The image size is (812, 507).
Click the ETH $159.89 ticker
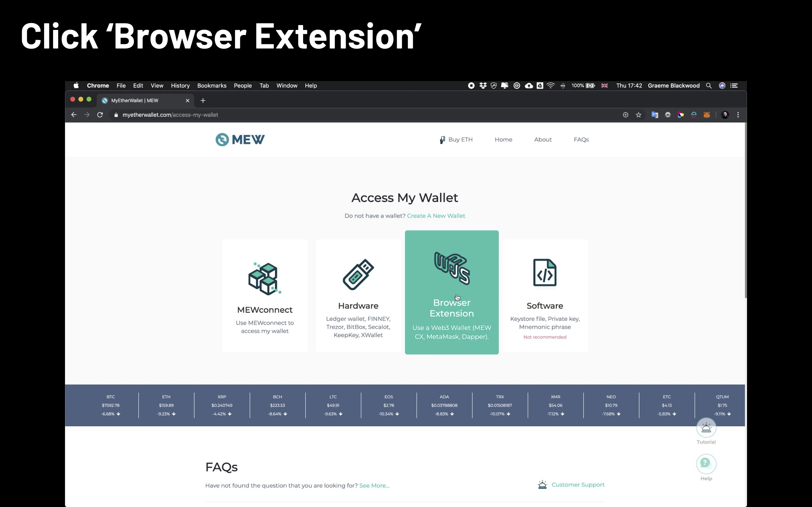(166, 405)
